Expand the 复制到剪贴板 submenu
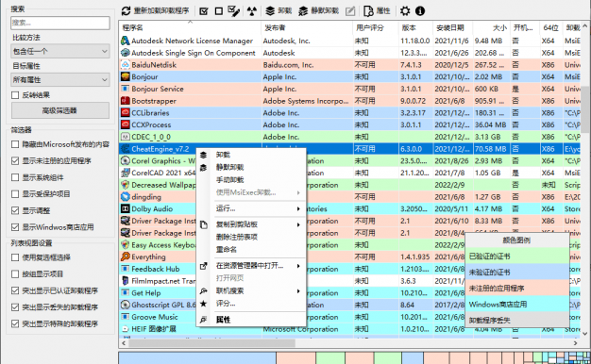The width and height of the screenshot is (591, 364). [x=251, y=224]
